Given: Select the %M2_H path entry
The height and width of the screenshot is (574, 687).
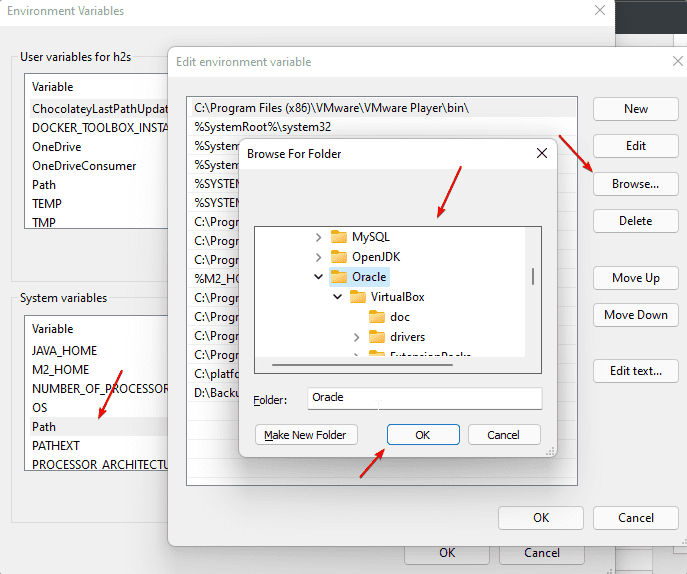Looking at the screenshot, I should (x=216, y=279).
